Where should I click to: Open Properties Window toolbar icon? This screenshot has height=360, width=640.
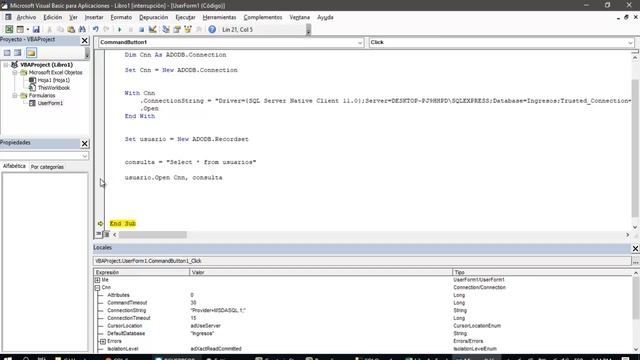pyautogui.click(x=177, y=29)
